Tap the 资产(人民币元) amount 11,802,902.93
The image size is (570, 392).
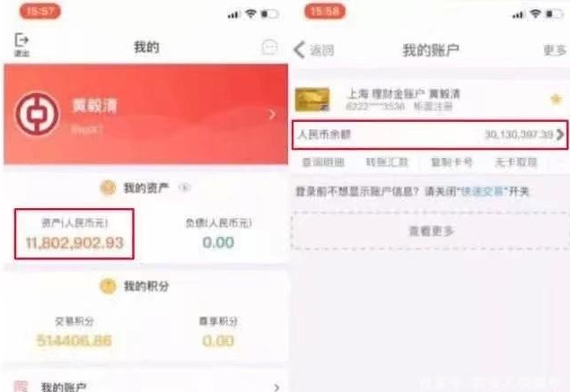point(75,243)
